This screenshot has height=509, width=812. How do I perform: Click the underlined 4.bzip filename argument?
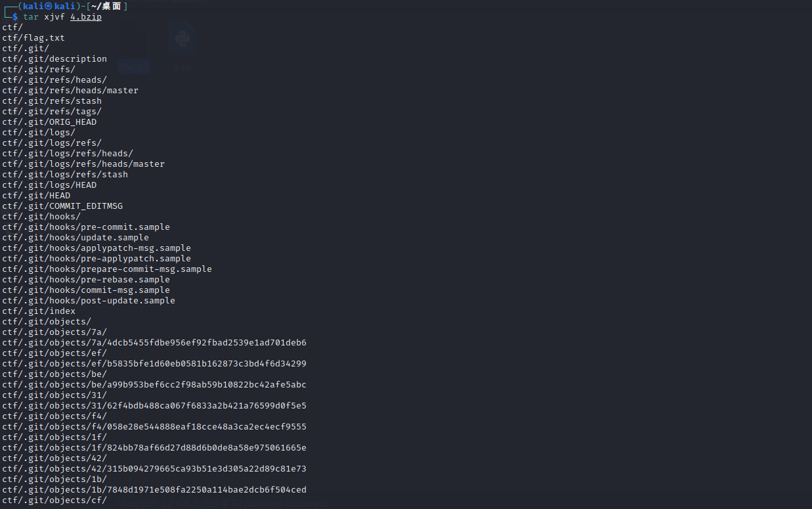point(86,17)
